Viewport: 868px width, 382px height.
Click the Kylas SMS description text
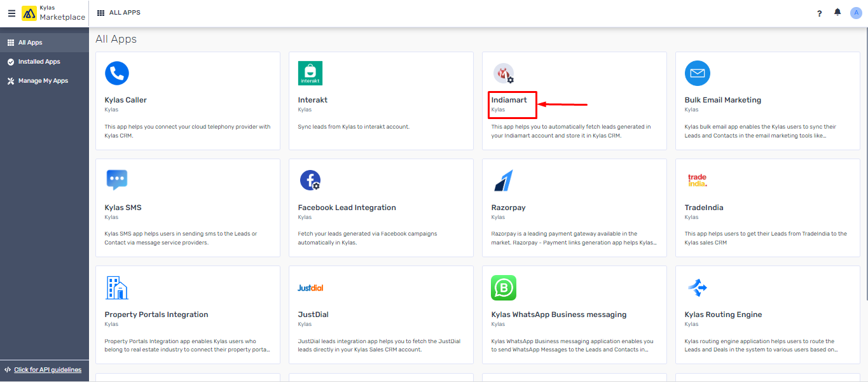click(181, 238)
